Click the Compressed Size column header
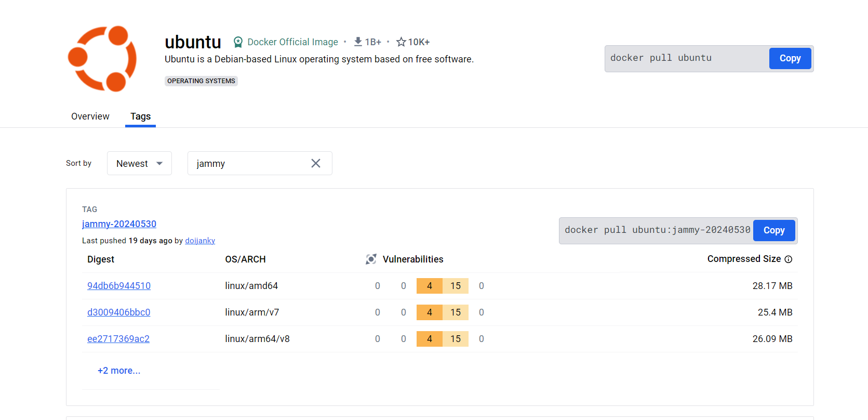868x420 pixels. click(x=744, y=259)
